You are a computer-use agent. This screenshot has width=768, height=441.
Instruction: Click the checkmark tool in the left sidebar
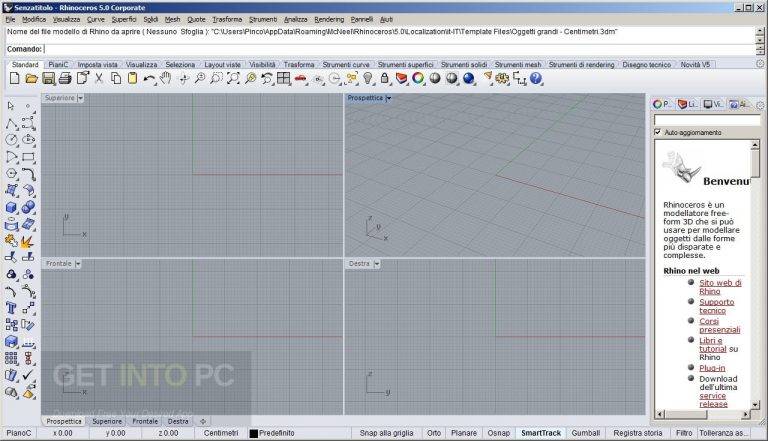[28, 375]
